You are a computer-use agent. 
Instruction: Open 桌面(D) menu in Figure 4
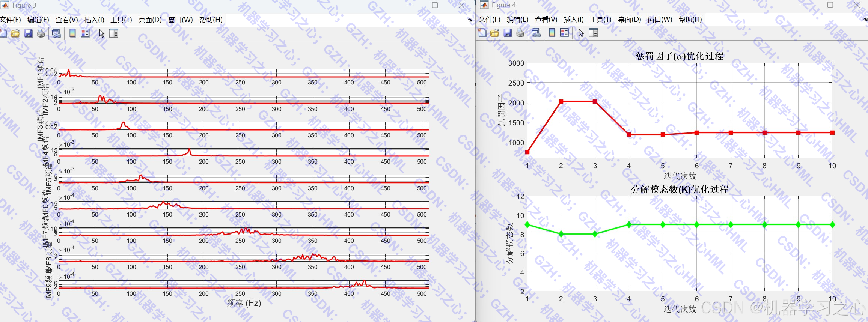point(629,19)
